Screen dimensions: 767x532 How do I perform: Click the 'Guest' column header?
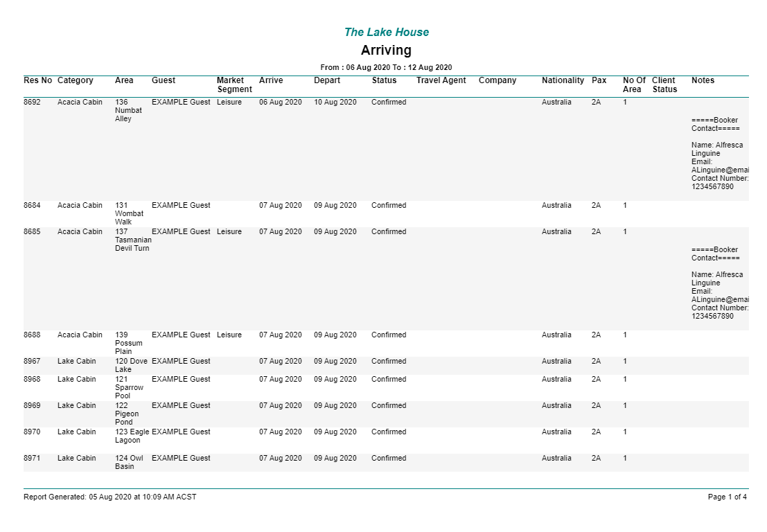coord(164,80)
